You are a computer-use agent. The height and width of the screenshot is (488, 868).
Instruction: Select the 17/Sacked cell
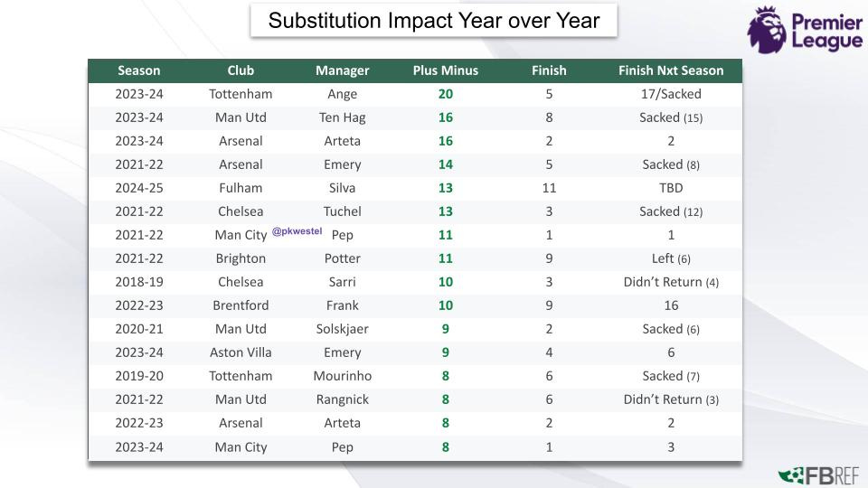[x=671, y=94]
